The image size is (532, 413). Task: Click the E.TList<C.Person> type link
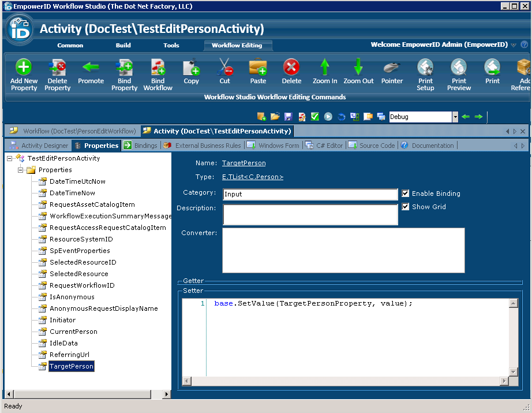pyautogui.click(x=252, y=177)
